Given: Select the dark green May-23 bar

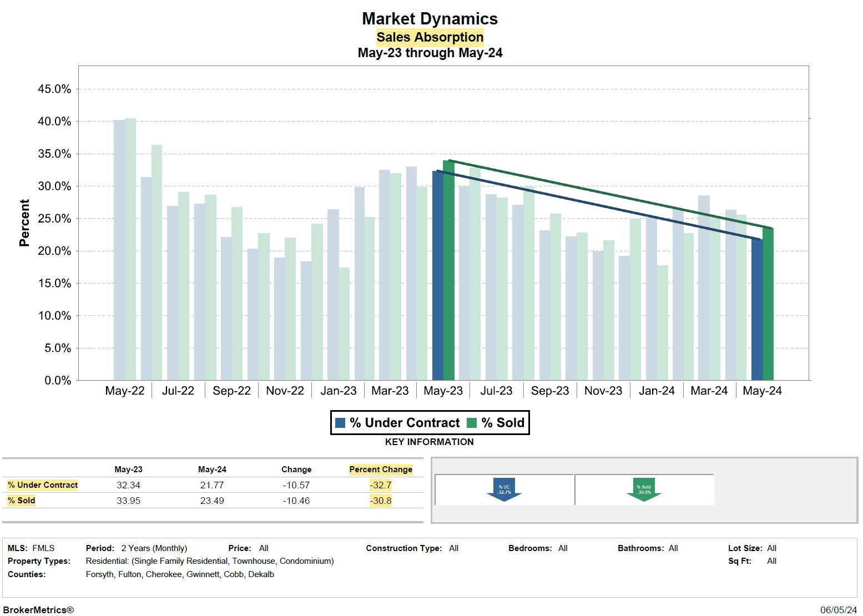Looking at the screenshot, I should tap(448, 272).
